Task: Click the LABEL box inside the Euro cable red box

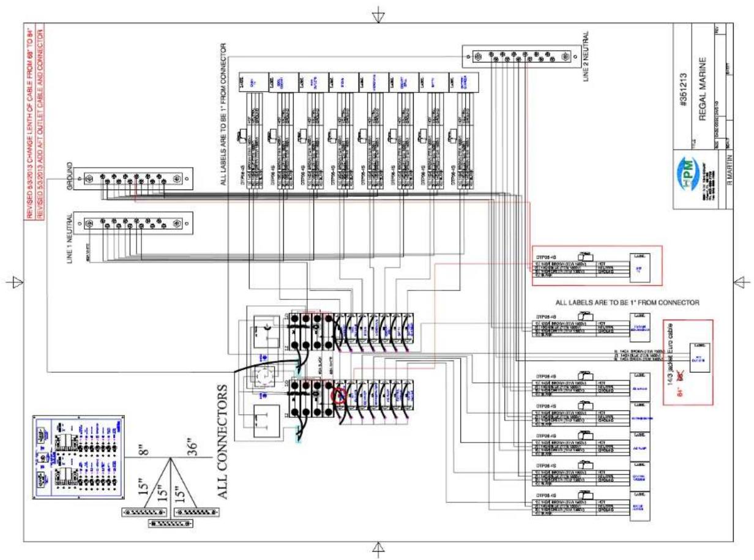Action: (699, 356)
